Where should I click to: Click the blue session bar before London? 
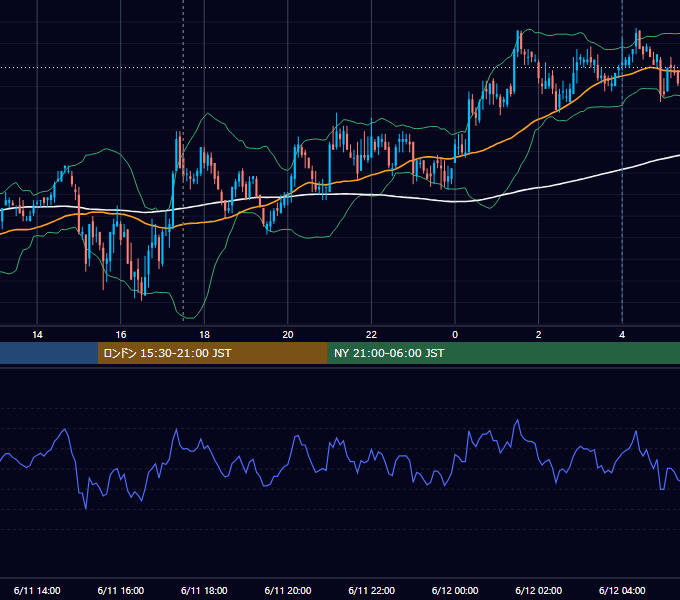point(49,353)
